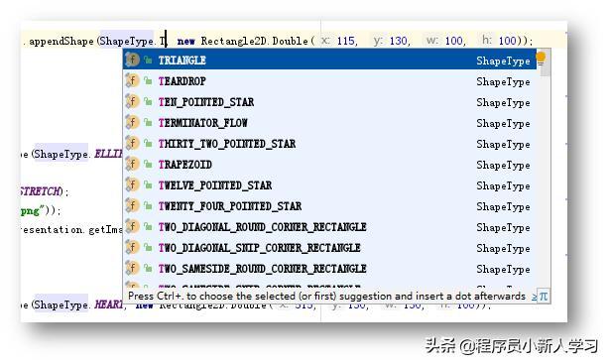Select TERMINATOR_FLOW in completion popup
609x364 pixels.
coord(329,123)
